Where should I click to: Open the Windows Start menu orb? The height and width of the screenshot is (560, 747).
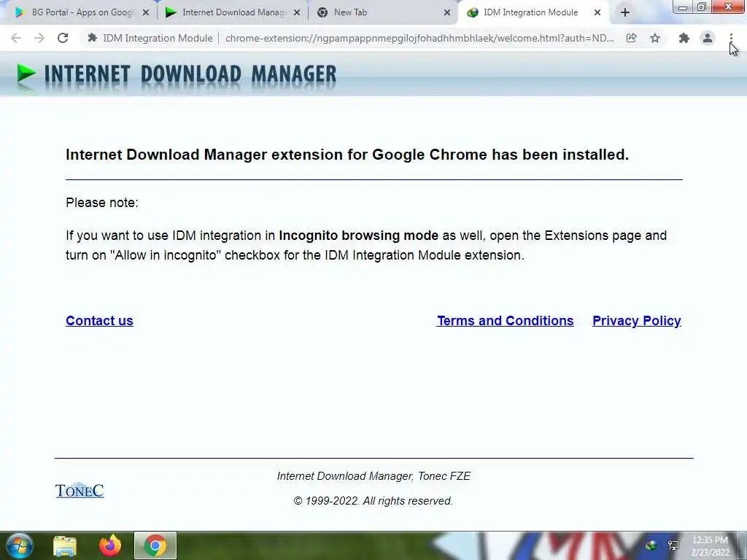tap(20, 545)
